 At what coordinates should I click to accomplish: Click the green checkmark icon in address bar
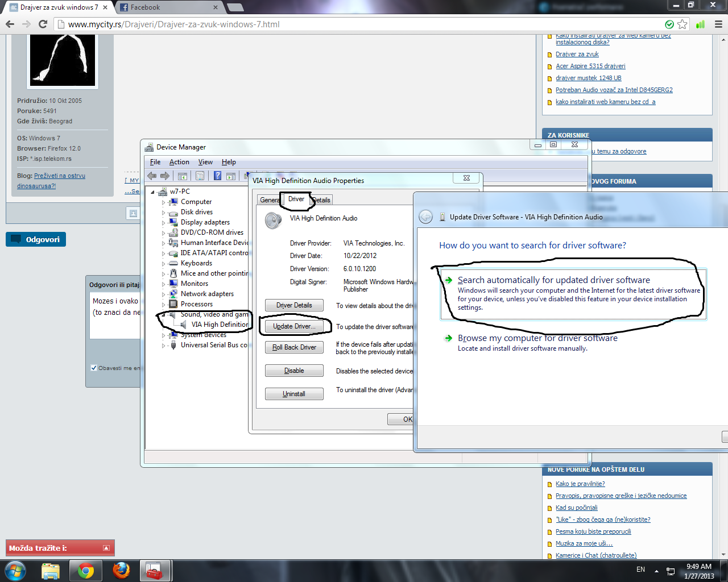point(669,24)
